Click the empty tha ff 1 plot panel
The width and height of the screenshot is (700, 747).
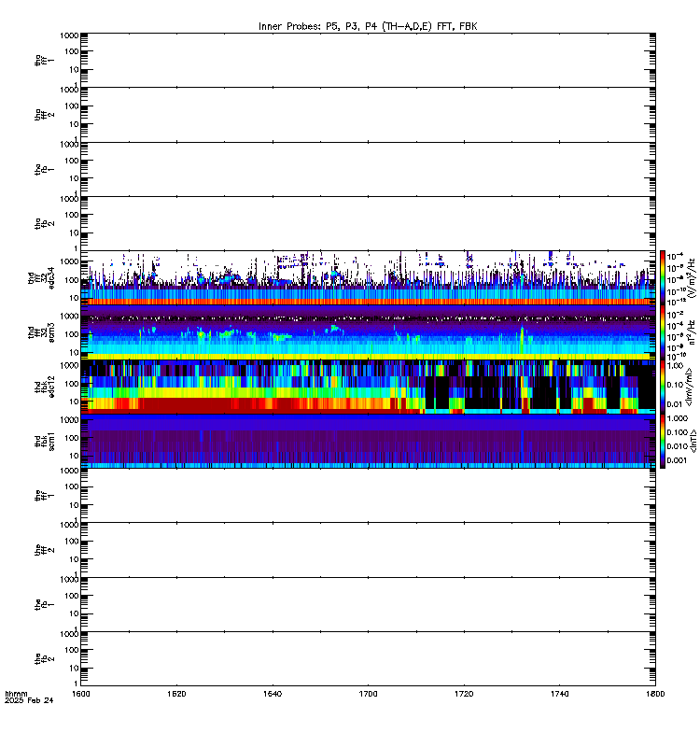tap(368, 60)
